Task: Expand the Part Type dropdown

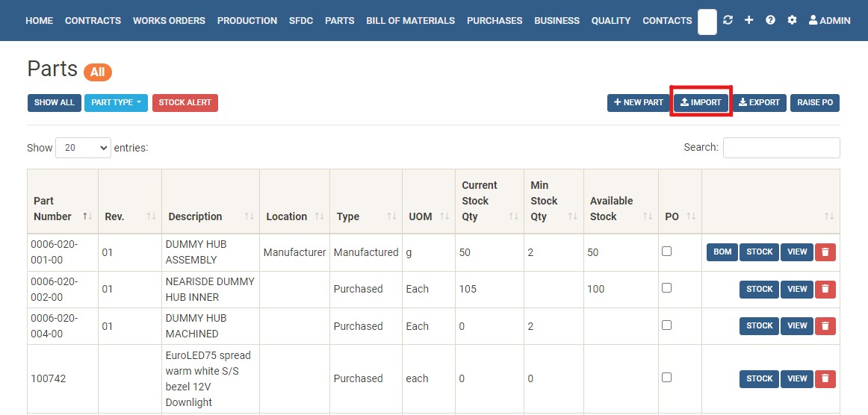Action: pos(116,103)
